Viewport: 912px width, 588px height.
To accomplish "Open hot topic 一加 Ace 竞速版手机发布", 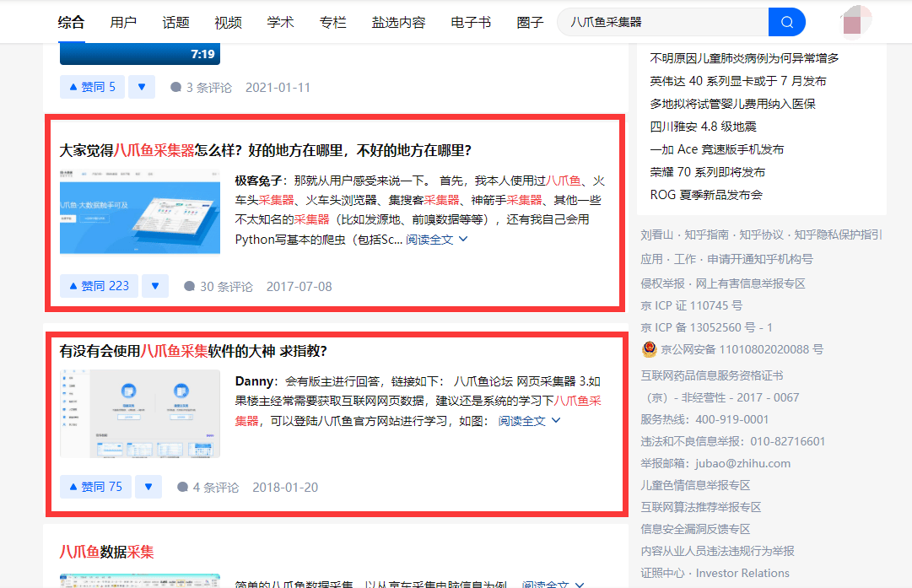I will (x=717, y=148).
